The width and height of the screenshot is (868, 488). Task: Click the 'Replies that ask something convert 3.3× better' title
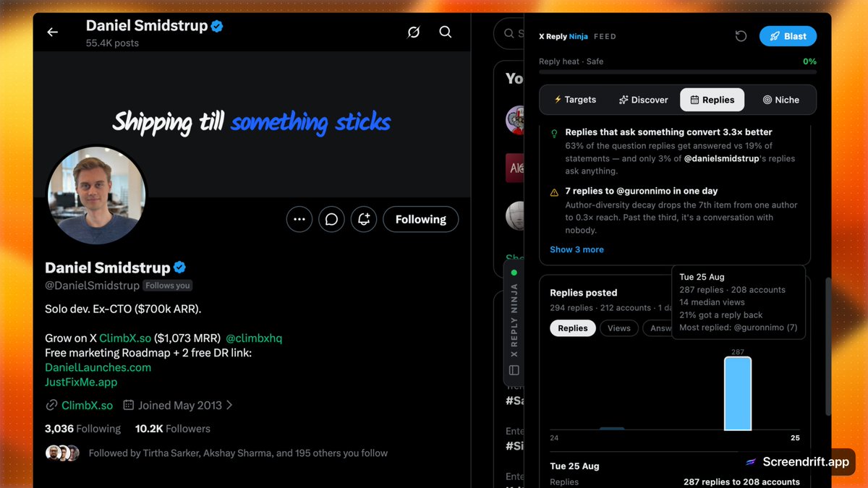point(669,132)
